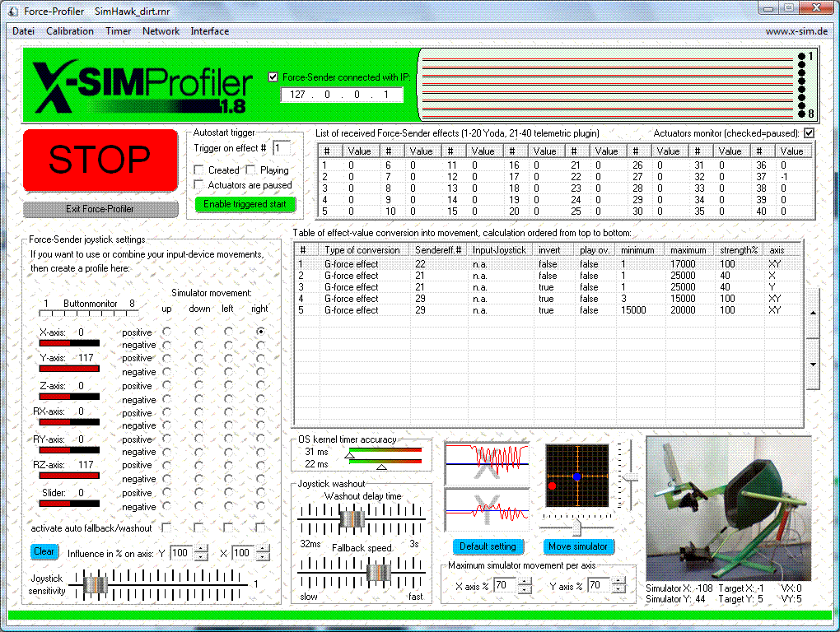This screenshot has width=840, height=632.
Task: Click Enable triggered start button
Action: click(245, 204)
